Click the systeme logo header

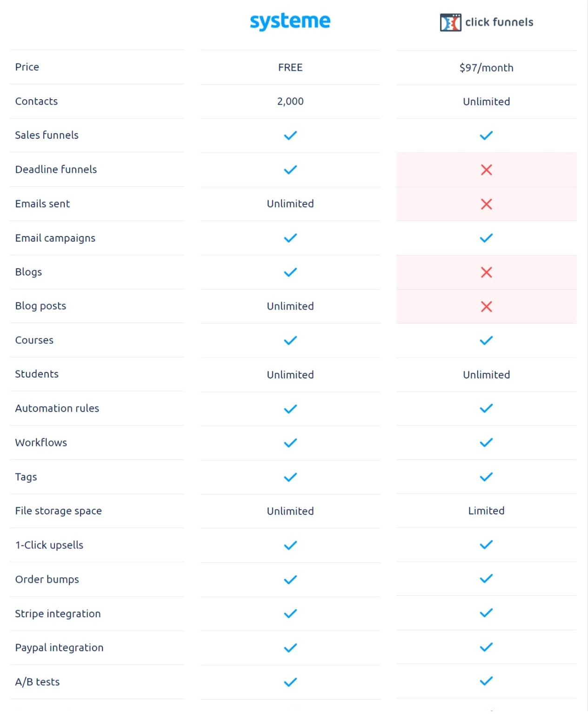click(290, 21)
